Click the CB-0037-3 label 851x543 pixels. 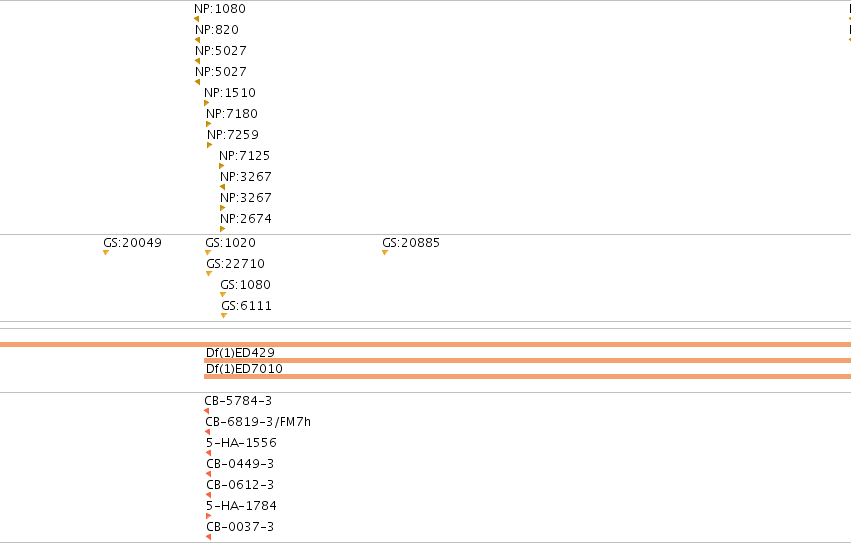[240, 527]
